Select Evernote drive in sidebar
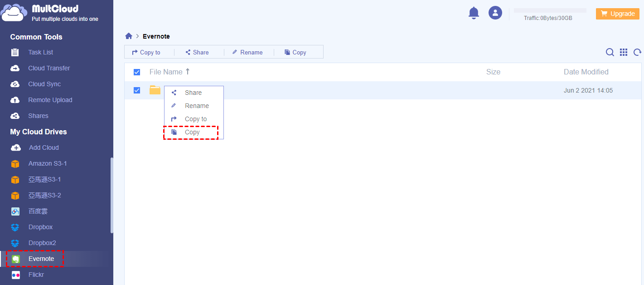This screenshot has width=644, height=285. (x=41, y=259)
